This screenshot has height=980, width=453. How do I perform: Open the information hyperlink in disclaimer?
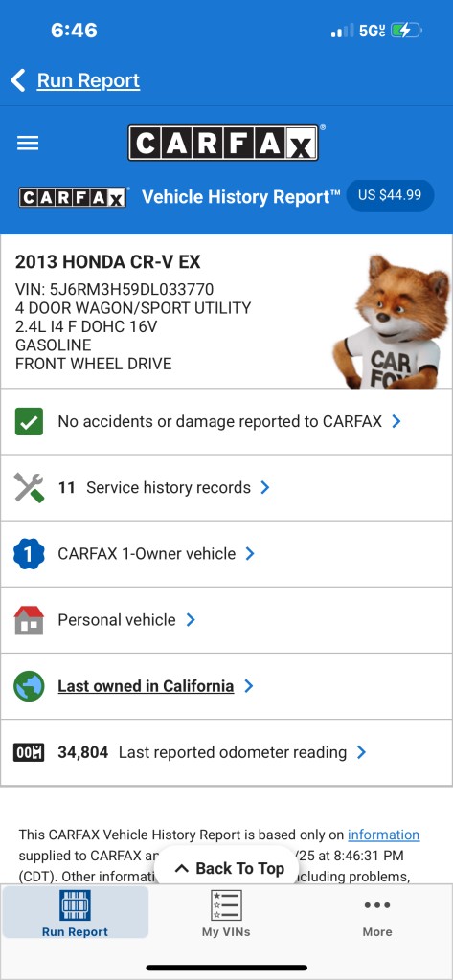point(383,835)
